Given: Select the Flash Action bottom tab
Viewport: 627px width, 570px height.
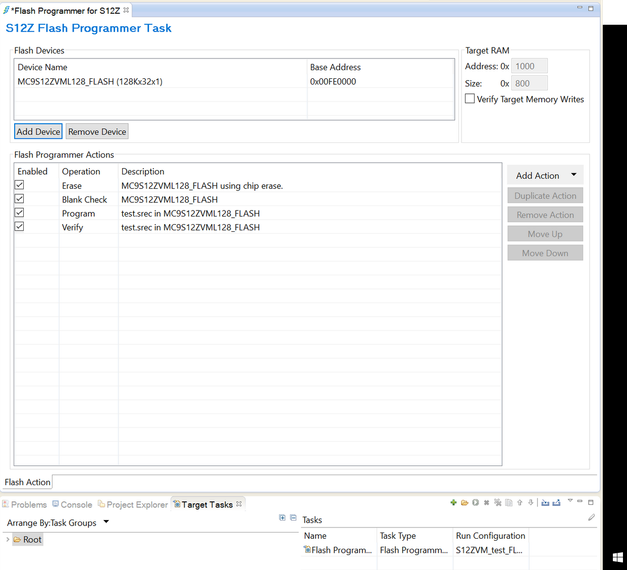Looking at the screenshot, I should coord(27,482).
